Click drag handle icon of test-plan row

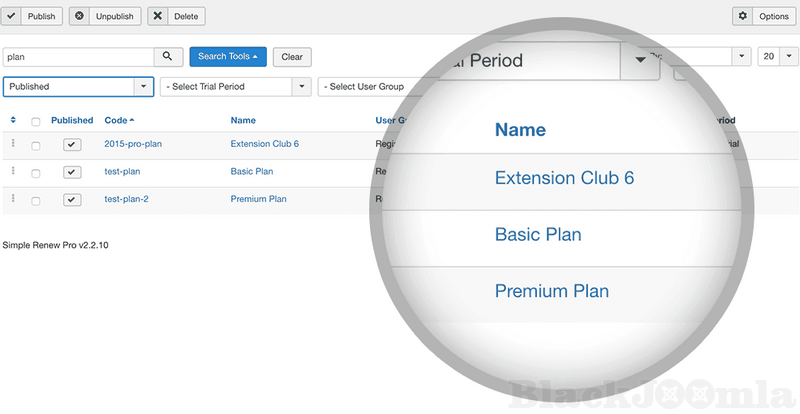[x=13, y=171]
